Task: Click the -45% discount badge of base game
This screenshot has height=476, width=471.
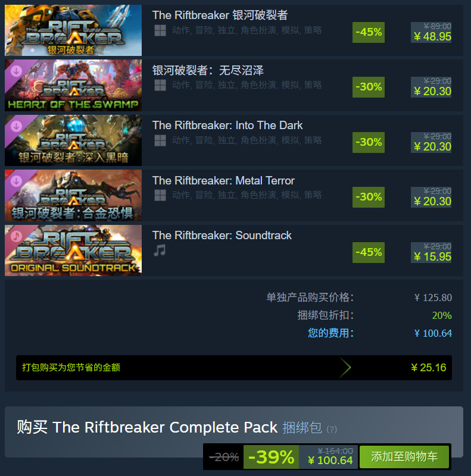Action: [x=369, y=32]
